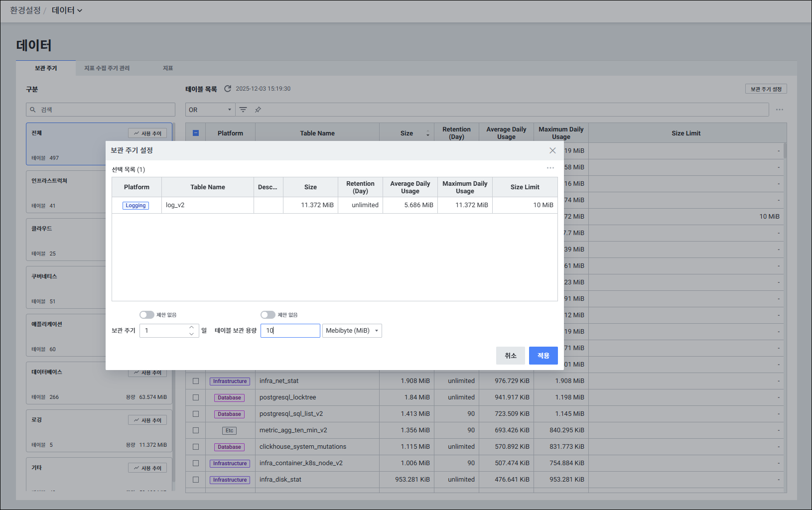Screen dimensions: 812x510
Task: Toggle the table storage capacity no-limit switch
Action: [x=268, y=315]
